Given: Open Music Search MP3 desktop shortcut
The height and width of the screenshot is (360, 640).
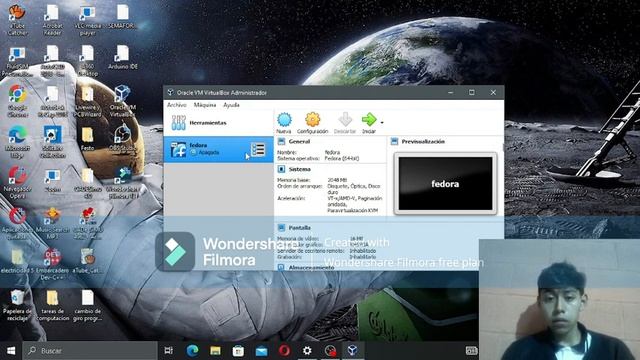Looking at the screenshot, I should coord(52,223).
